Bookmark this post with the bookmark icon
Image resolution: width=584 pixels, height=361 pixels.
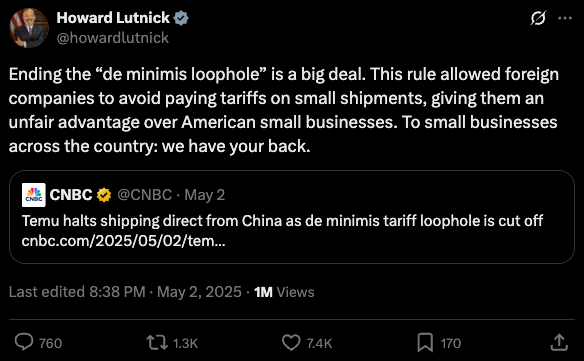point(425,342)
